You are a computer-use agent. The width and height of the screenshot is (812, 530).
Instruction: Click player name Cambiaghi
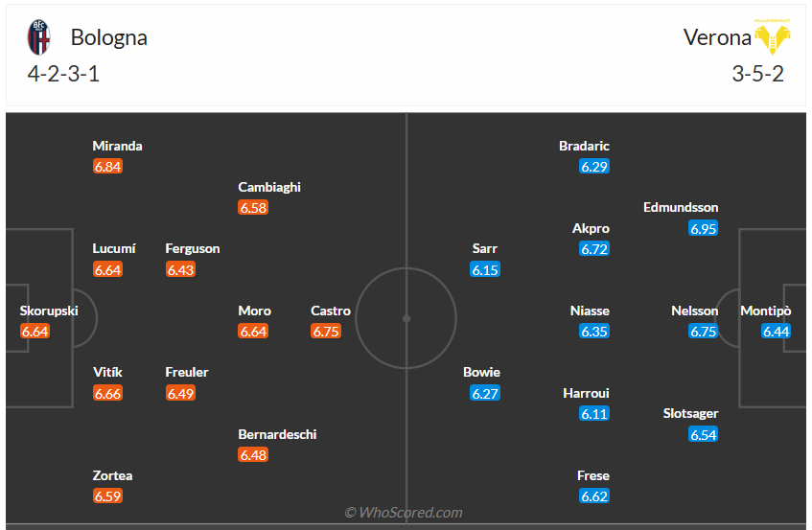coord(269,187)
